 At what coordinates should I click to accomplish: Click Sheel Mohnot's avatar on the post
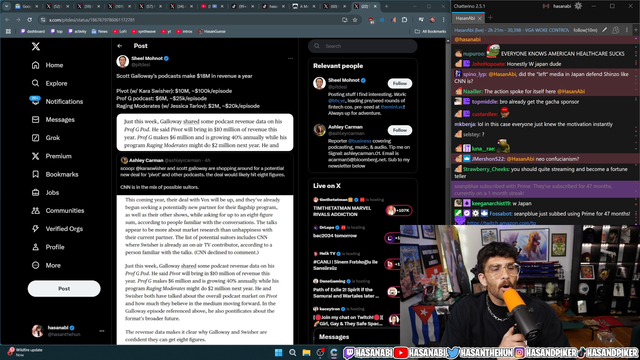pyautogui.click(x=122, y=61)
